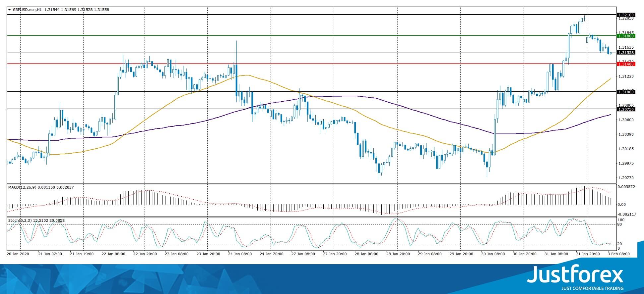644x294 pixels.
Task: Select the current price tag 1.31558
Action: [626, 53]
